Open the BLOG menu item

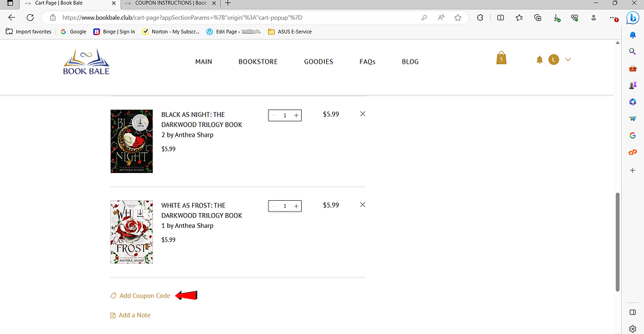(x=410, y=62)
